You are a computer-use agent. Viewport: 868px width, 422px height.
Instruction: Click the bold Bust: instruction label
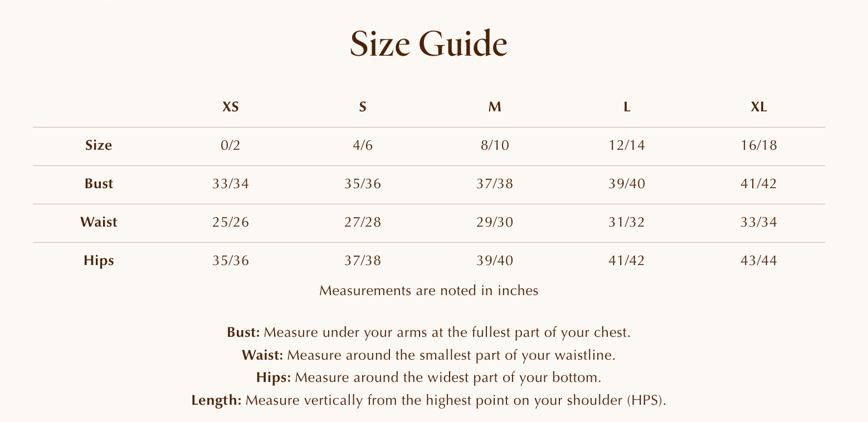click(243, 333)
